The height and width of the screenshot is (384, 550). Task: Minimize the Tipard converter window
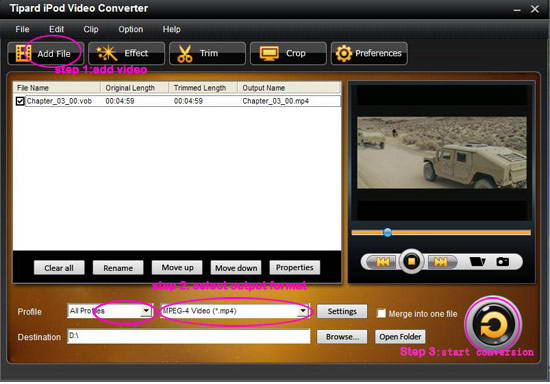517,10
